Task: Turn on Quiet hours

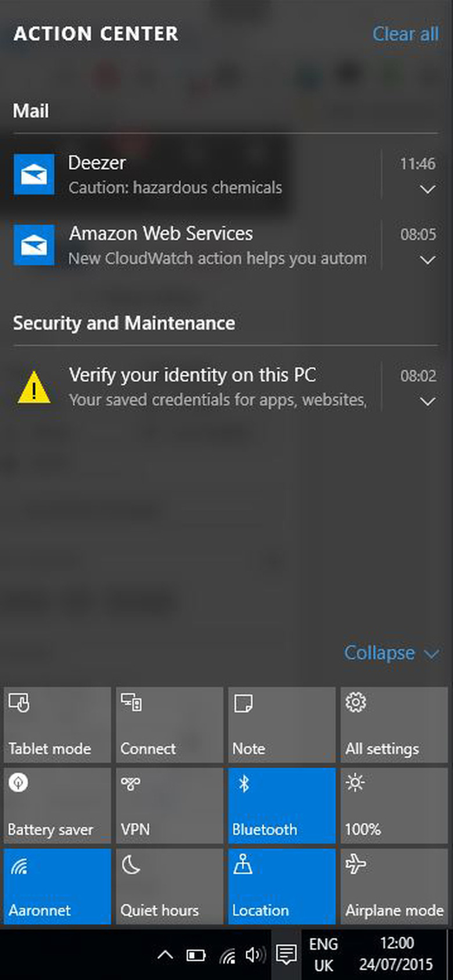Action: 170,886
